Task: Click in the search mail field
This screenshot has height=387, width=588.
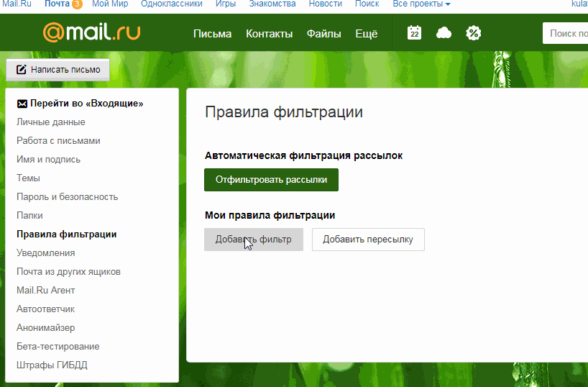Action: tap(566, 33)
